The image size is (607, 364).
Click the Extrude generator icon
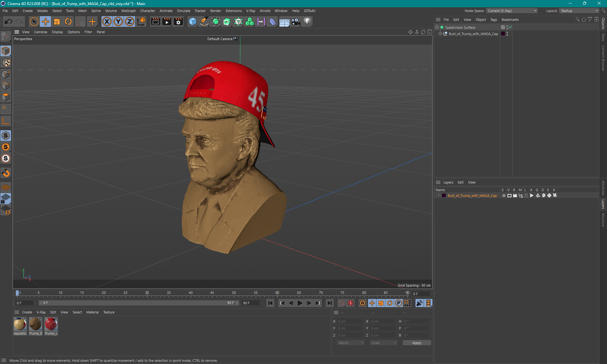tap(227, 21)
